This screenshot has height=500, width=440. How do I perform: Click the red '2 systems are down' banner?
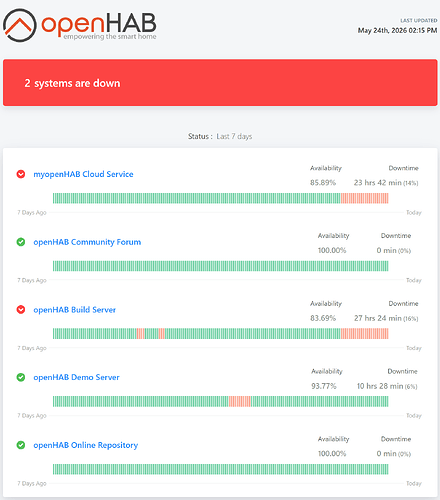tap(220, 83)
